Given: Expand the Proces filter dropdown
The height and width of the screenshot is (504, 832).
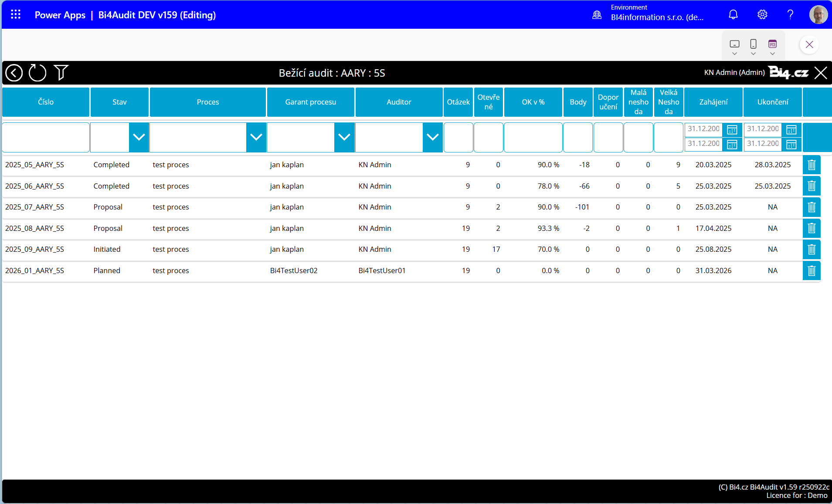Looking at the screenshot, I should point(256,137).
